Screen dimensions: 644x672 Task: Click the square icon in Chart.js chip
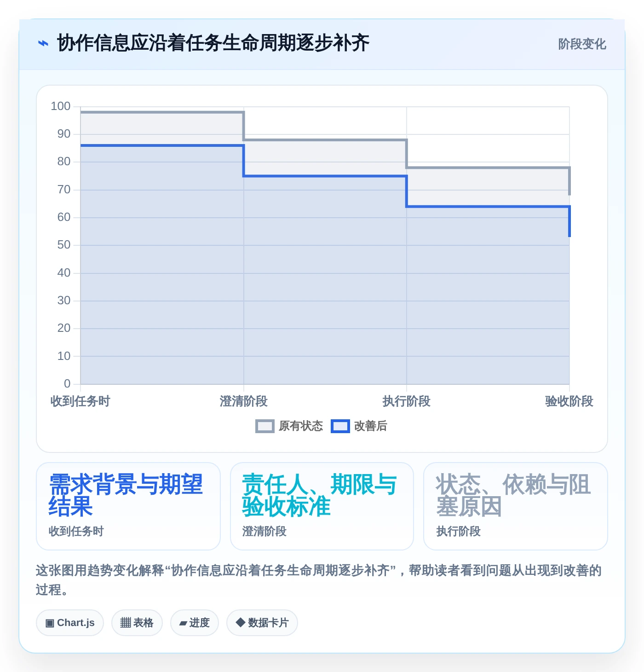(x=50, y=623)
